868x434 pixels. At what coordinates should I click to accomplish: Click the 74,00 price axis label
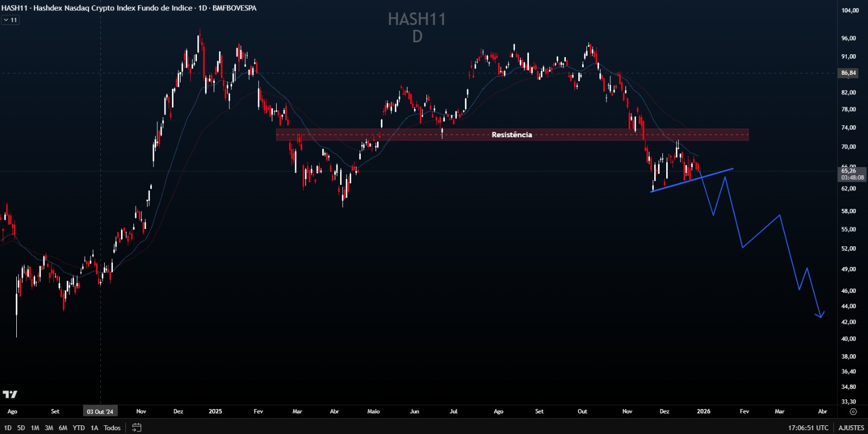coord(848,128)
